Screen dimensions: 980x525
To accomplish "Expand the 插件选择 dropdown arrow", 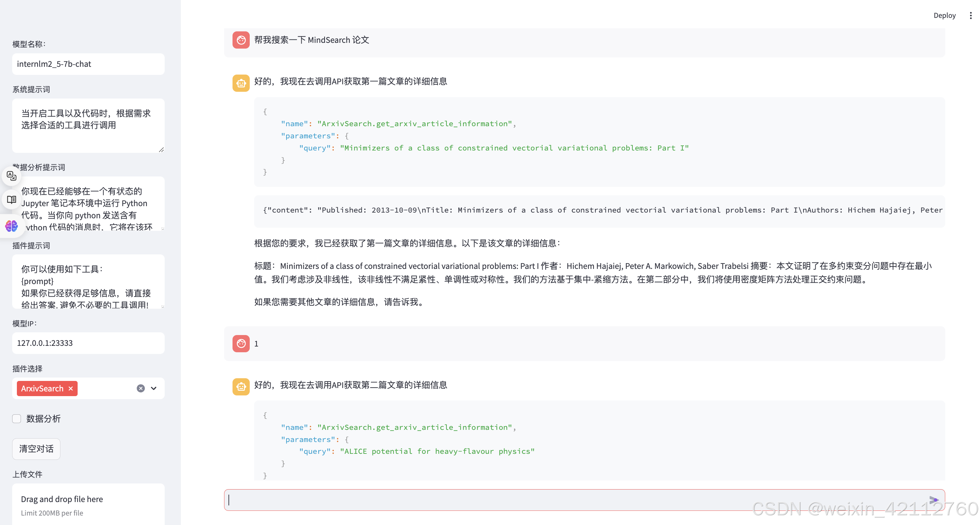I will (154, 388).
